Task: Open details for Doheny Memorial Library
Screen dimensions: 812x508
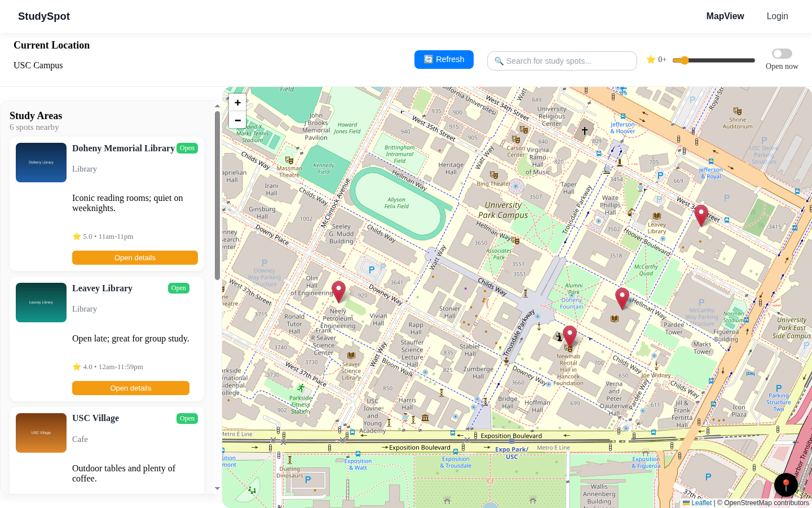Action: 135,257
